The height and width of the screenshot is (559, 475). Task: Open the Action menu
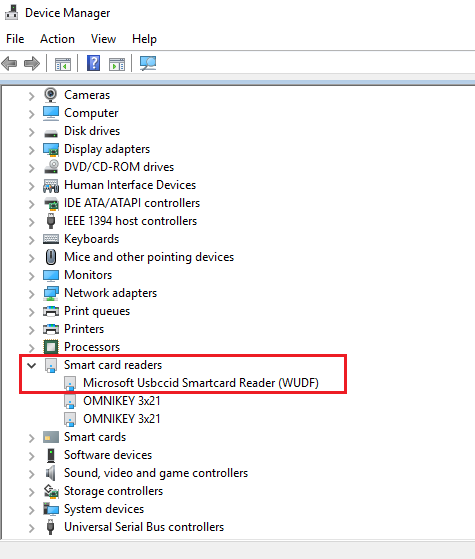tap(57, 39)
